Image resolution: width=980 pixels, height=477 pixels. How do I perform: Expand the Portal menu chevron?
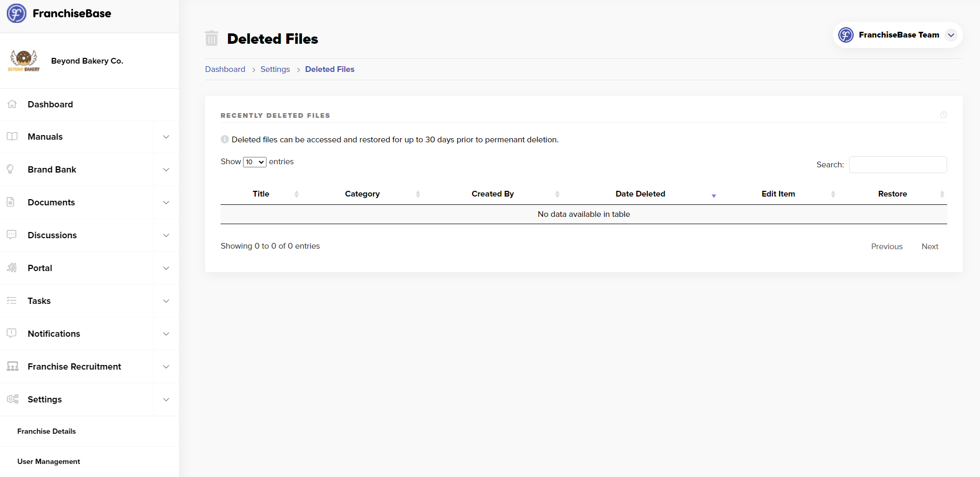point(166,268)
